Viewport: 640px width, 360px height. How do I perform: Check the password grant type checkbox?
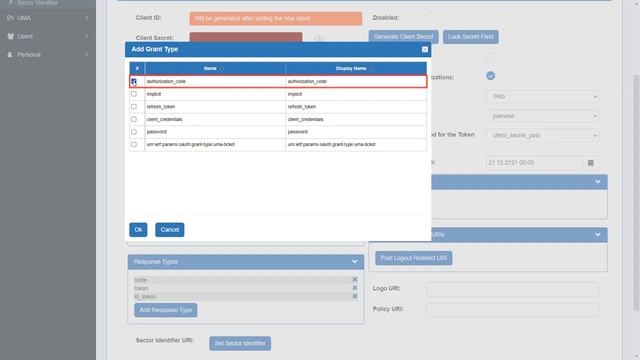tap(134, 132)
